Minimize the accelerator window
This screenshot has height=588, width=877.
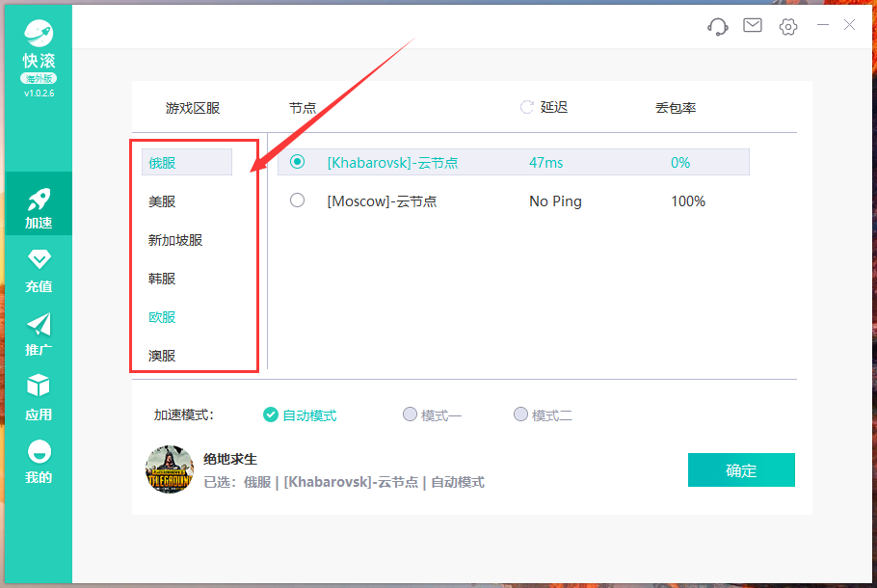point(823,25)
